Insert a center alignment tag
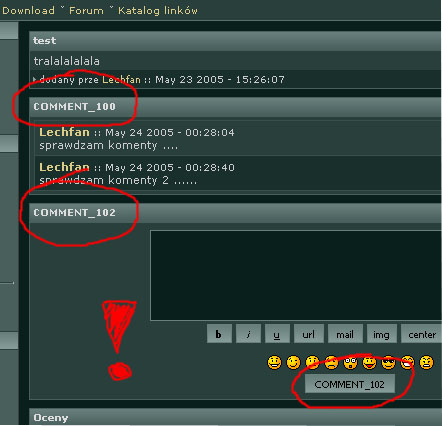This screenshot has height=426, width=442. point(421,334)
